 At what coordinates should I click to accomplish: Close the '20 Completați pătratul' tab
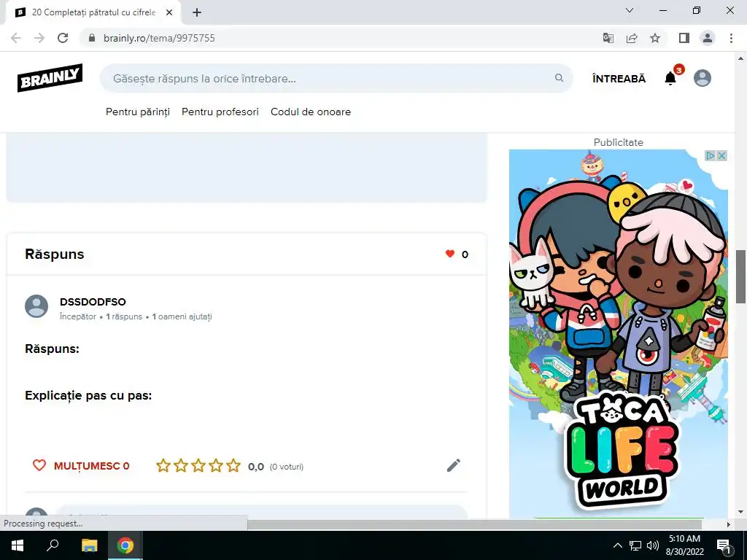point(169,12)
